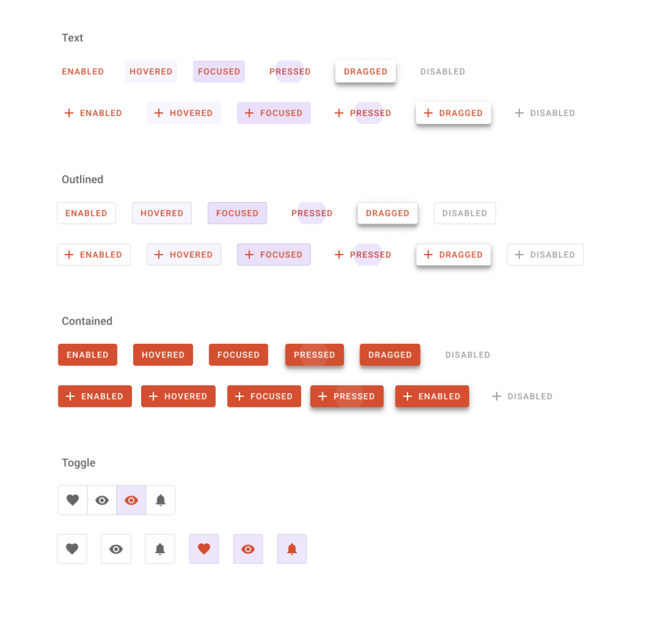Click the bell icon in the grouped toggle bar

[x=161, y=500]
